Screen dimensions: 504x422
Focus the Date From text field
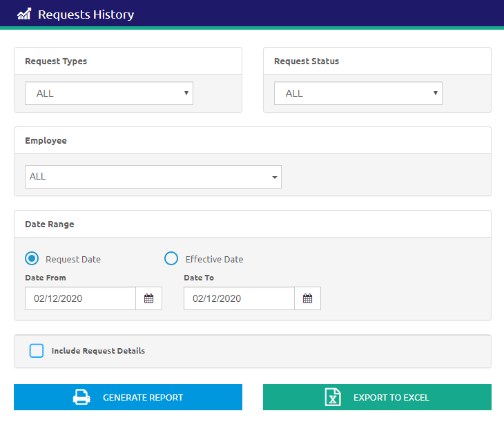[x=80, y=298]
